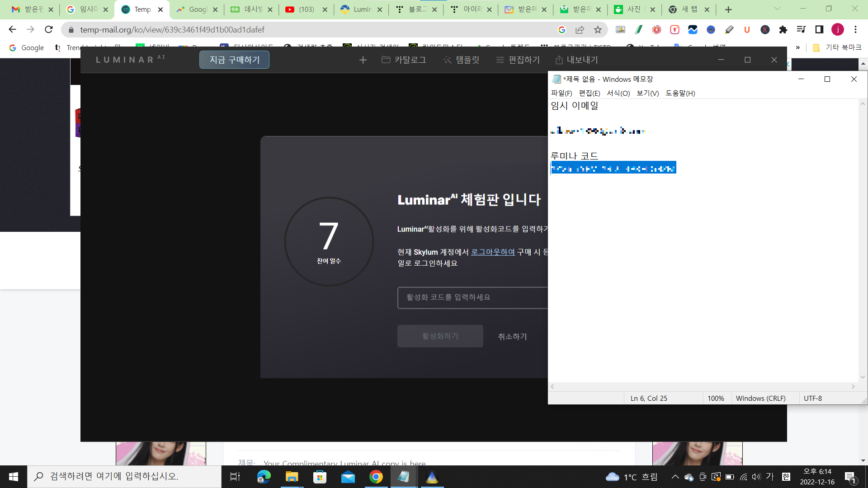
Task: Click the red circular download extension icon
Action: (656, 30)
